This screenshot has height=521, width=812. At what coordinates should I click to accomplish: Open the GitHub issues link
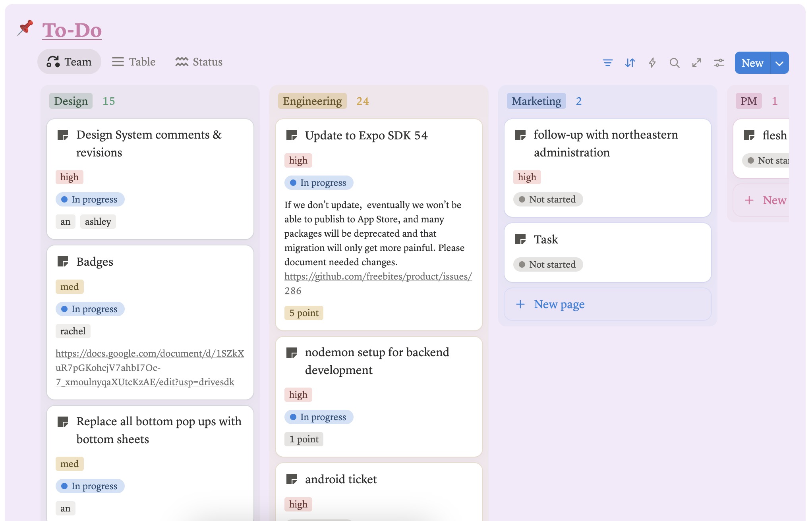point(378,277)
